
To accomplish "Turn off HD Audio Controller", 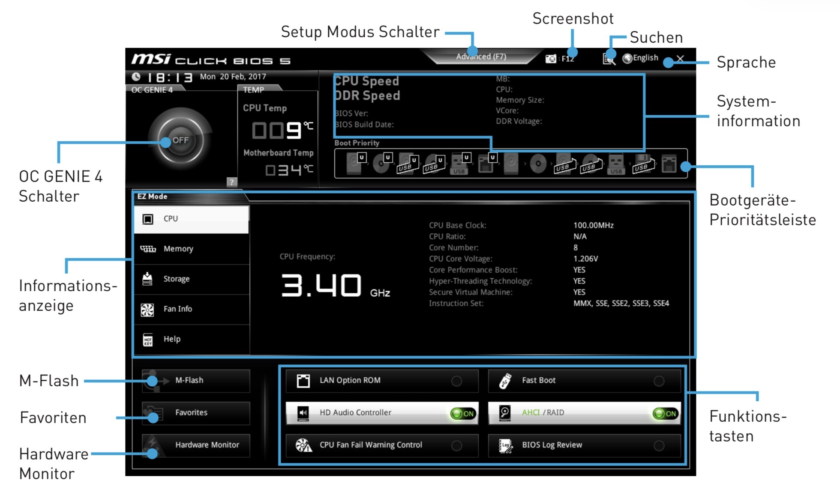I will [x=463, y=414].
